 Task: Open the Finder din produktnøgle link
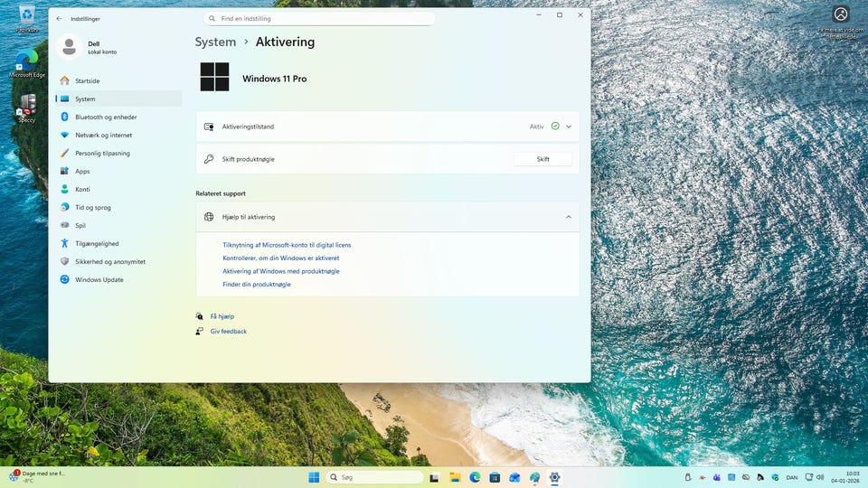(x=257, y=284)
